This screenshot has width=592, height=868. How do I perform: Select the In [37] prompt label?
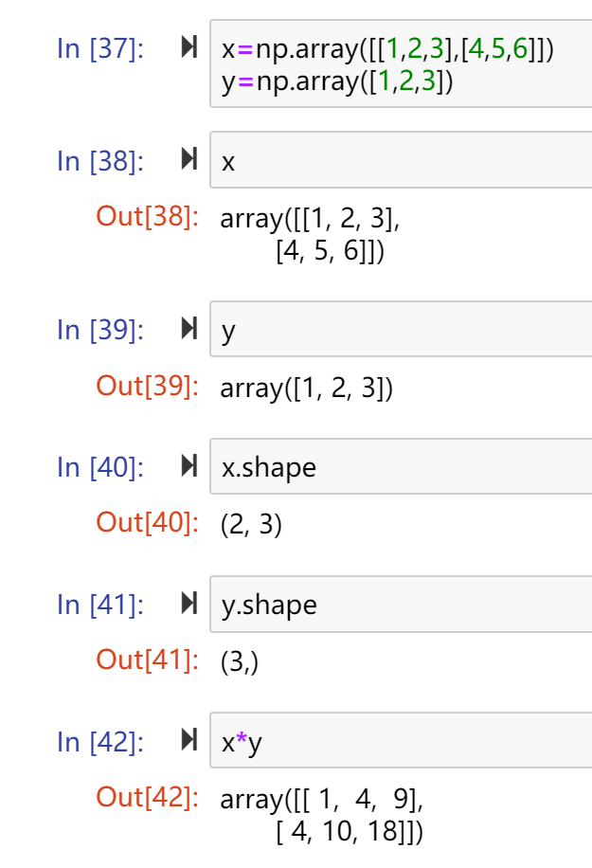point(100,48)
